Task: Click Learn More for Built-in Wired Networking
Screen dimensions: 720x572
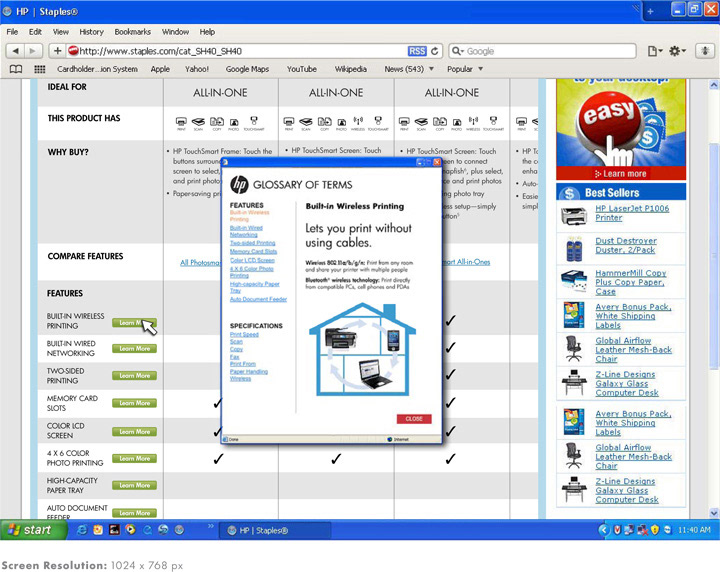Action: click(x=135, y=349)
